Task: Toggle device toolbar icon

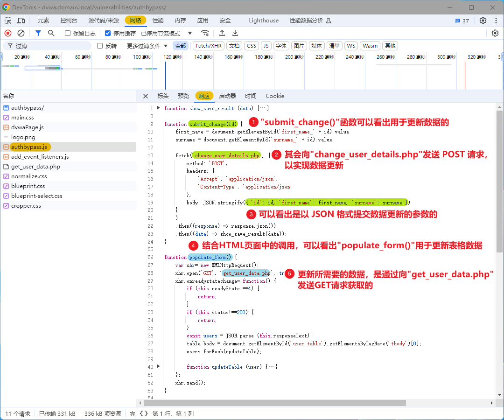Action: click(21, 21)
